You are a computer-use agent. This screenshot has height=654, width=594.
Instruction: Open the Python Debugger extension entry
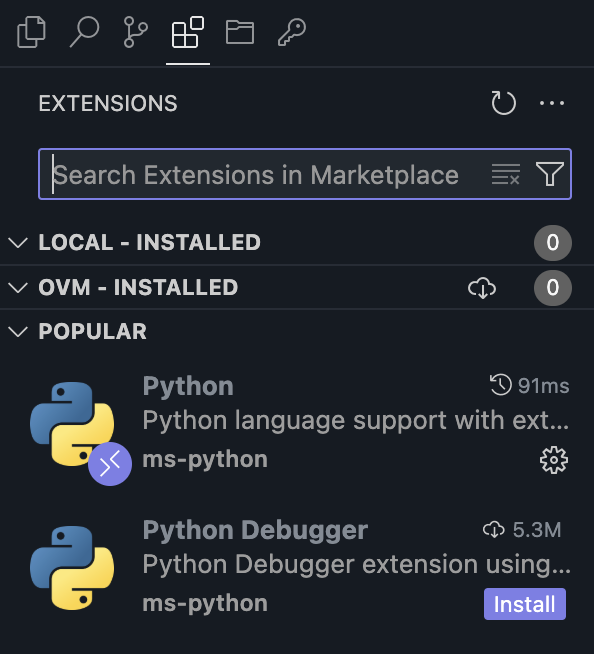point(297,568)
